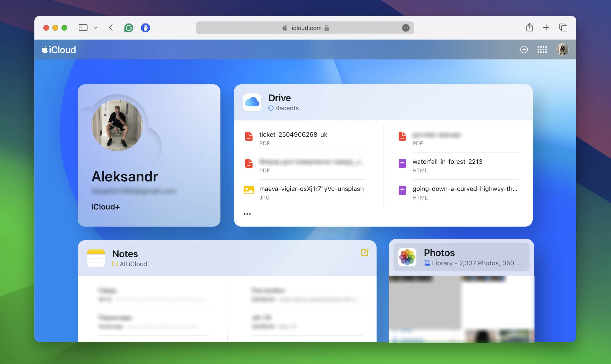Open the iCloud+ plan label
The height and width of the screenshot is (364, 611).
click(105, 207)
